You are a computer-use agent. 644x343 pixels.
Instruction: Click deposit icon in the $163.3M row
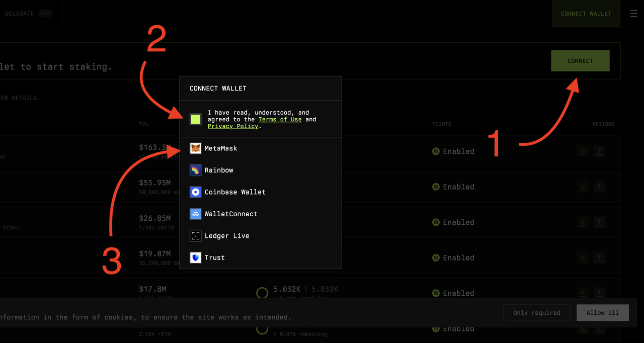(583, 151)
